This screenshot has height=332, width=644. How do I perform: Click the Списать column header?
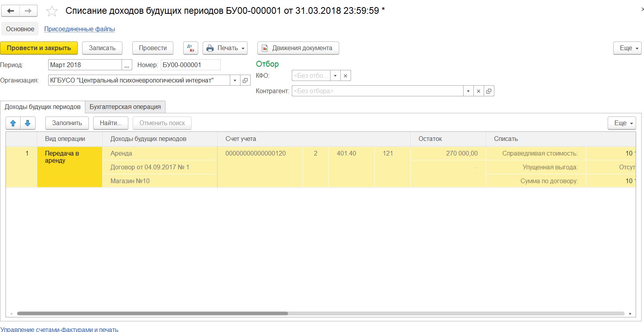click(561, 139)
